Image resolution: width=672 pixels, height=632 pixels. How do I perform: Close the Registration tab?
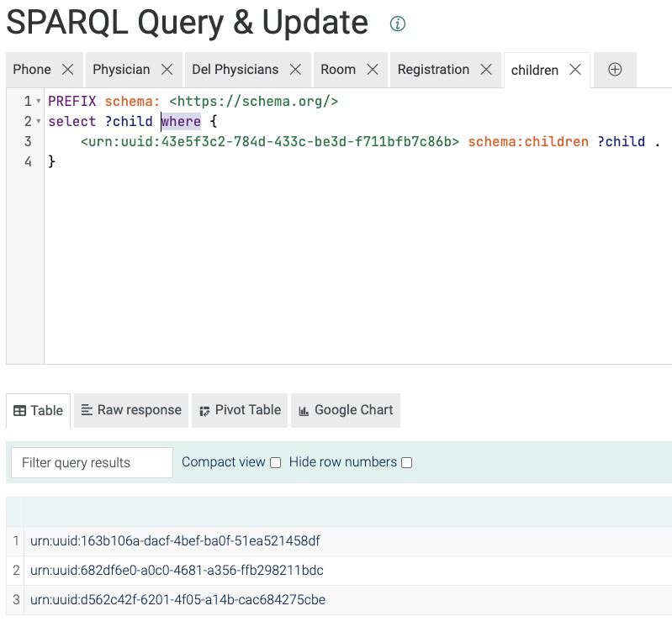(x=486, y=70)
